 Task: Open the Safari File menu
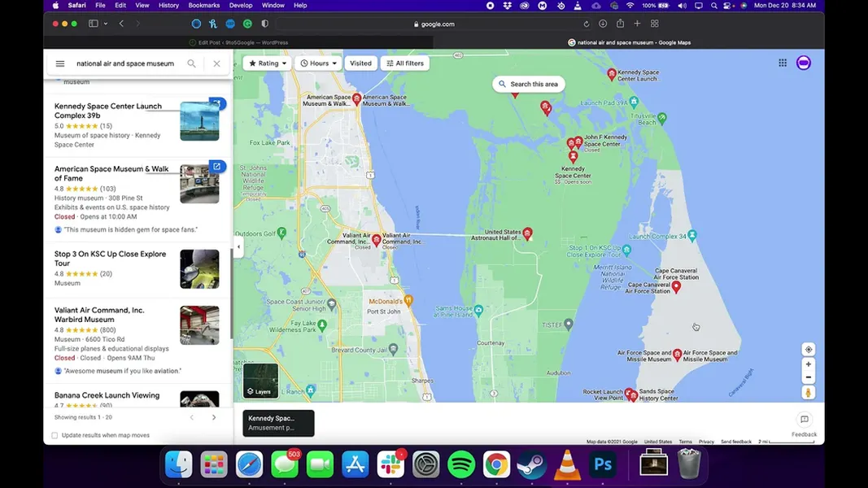click(100, 5)
